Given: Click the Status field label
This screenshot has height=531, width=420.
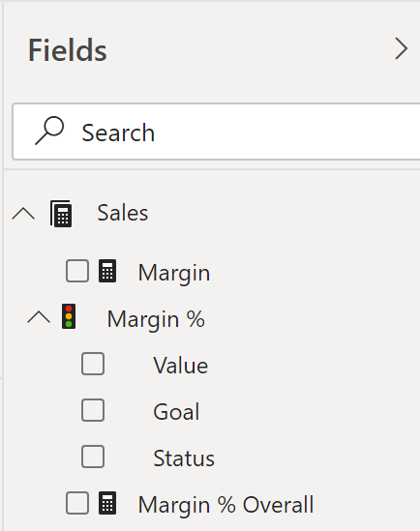Looking at the screenshot, I should pyautogui.click(x=184, y=458).
